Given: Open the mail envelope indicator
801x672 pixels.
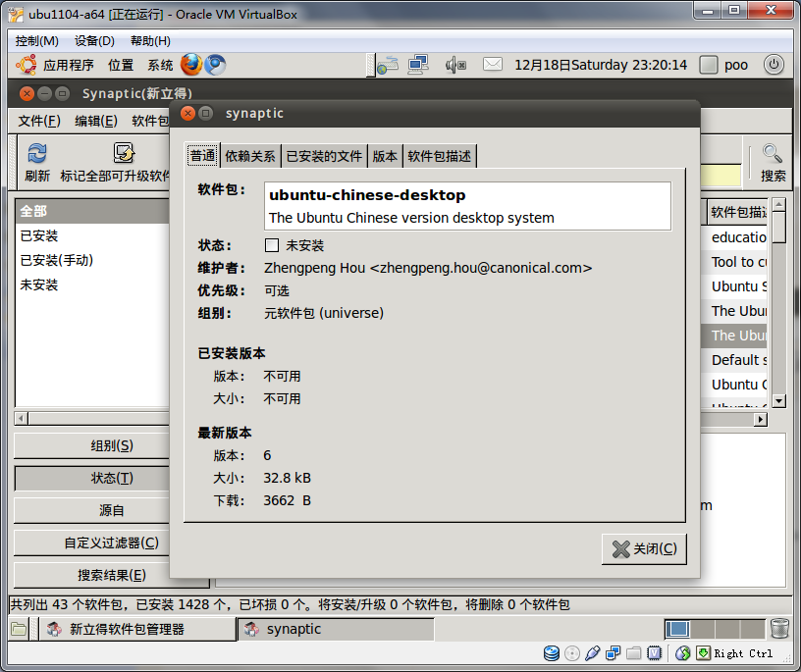Looking at the screenshot, I should [x=493, y=65].
